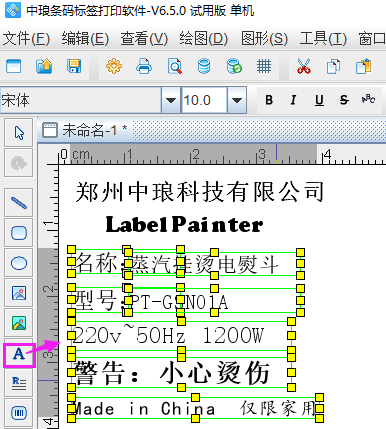Image resolution: width=386 pixels, height=429 pixels.
Task: Print the label with printer icon
Action: (144, 66)
